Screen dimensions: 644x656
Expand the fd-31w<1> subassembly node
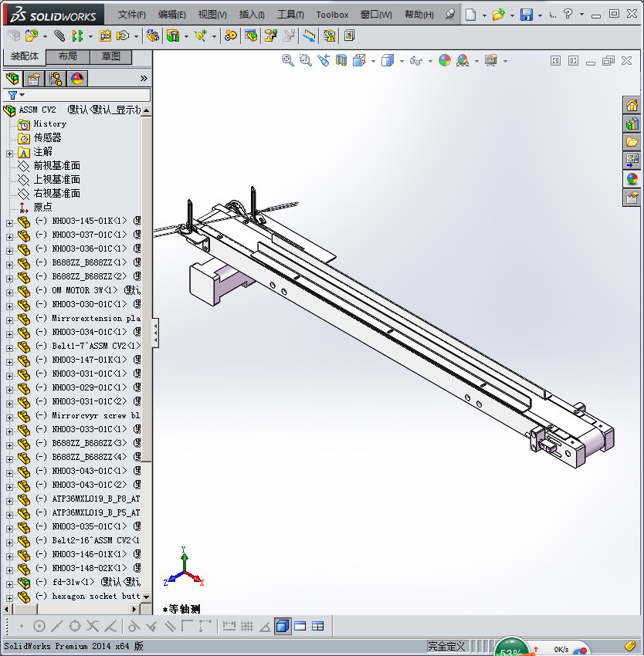click(9, 584)
